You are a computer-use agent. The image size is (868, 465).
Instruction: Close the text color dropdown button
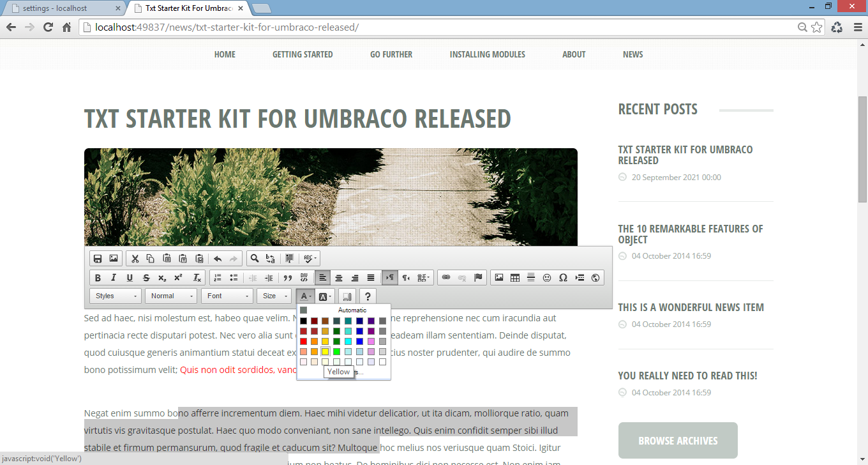(306, 296)
